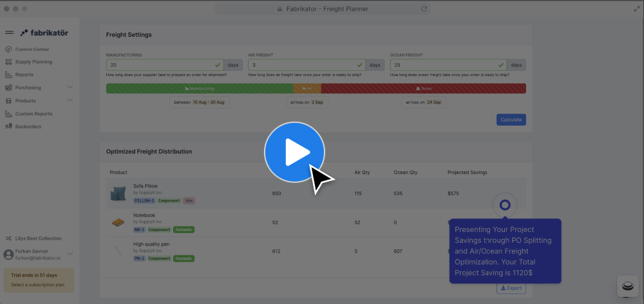Click the Custom Reports icon

(8, 114)
